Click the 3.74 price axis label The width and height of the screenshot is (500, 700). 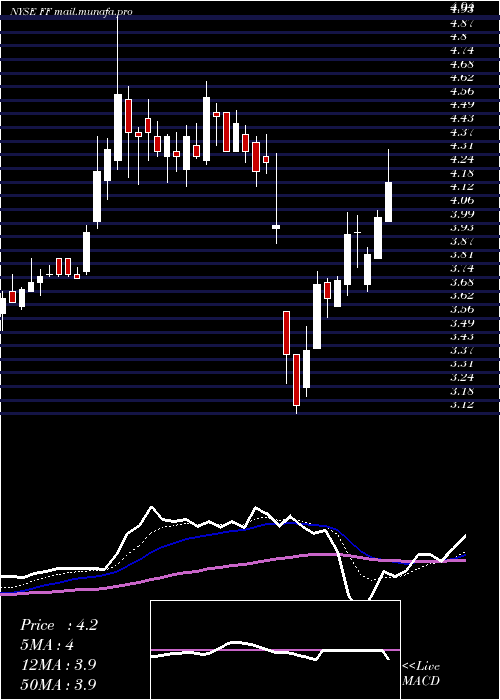[461, 268]
